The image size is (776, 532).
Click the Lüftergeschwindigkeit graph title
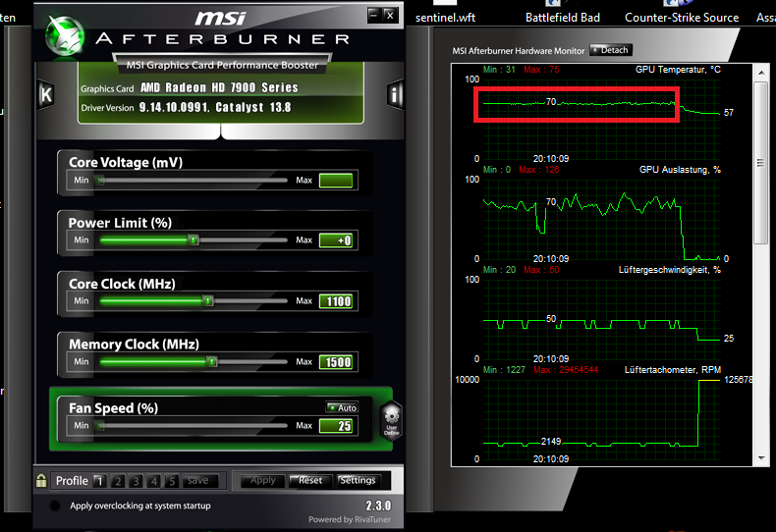[x=670, y=270]
